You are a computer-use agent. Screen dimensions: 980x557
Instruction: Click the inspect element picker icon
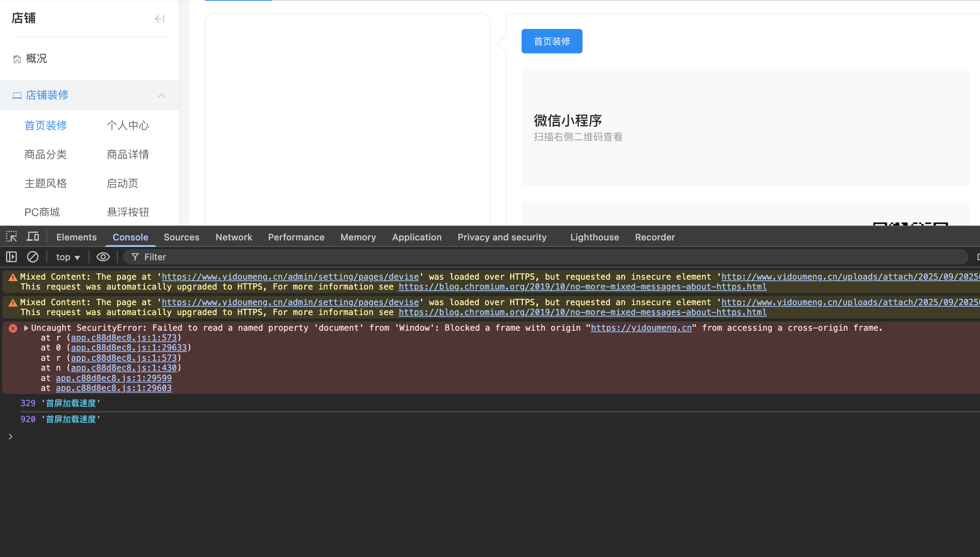point(11,237)
